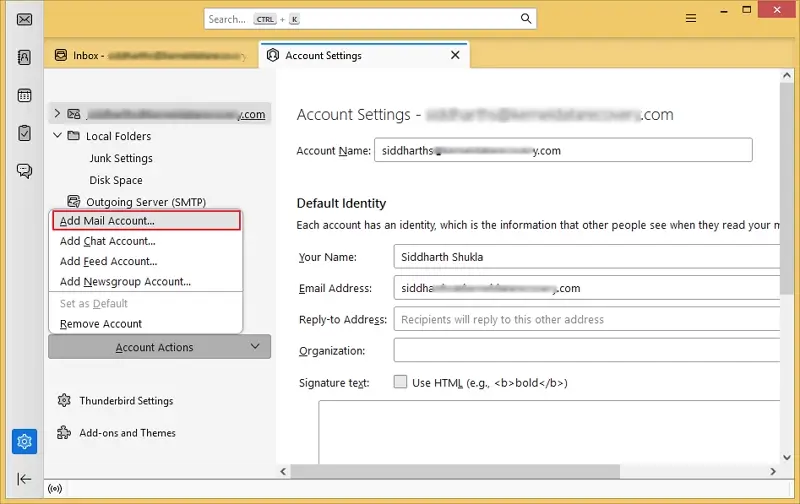Click the Local Folders folder icon
800x504 pixels.
[x=74, y=136]
